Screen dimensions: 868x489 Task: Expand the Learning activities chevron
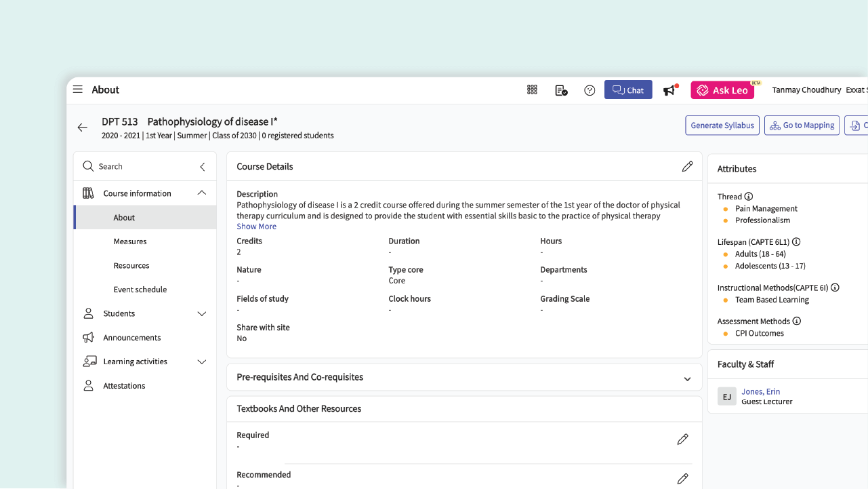coord(202,362)
